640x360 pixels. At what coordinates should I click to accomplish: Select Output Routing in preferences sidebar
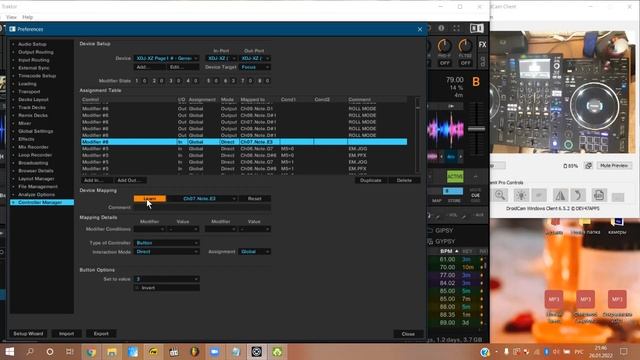[36, 52]
